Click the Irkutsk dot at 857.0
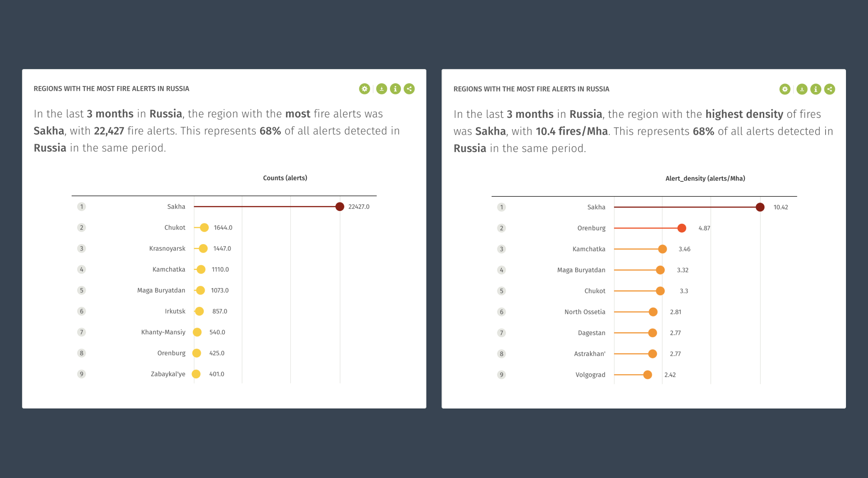868x478 pixels. 200,311
